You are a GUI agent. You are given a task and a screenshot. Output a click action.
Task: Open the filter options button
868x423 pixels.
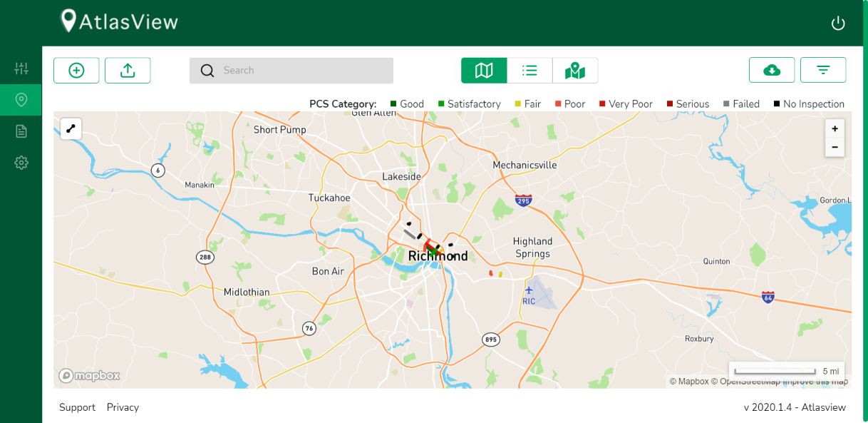click(823, 70)
